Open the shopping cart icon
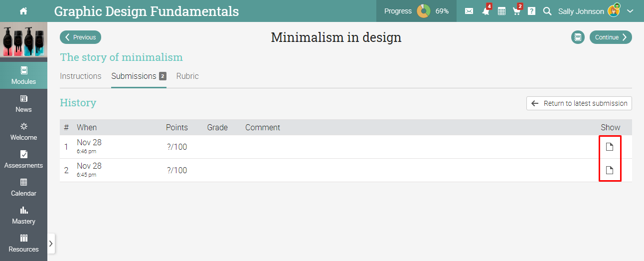Image resolution: width=644 pixels, height=261 pixels. coord(517,11)
